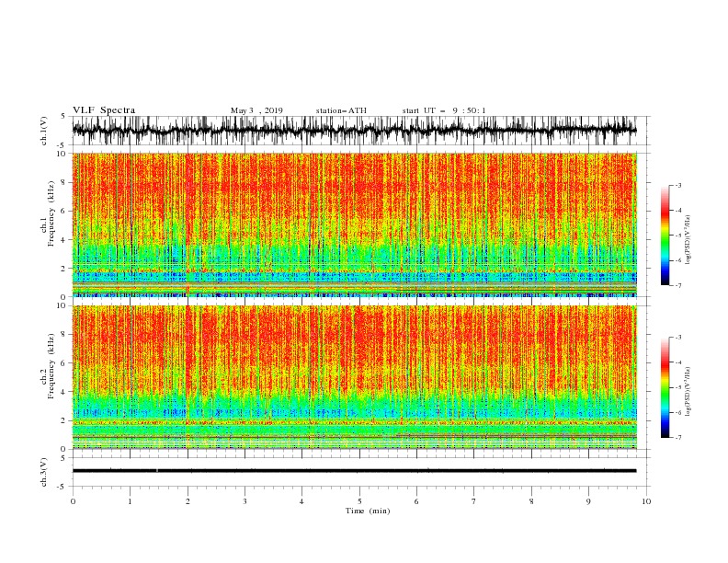This screenshot has width=728, height=563.
Task: Click the ch.1 "Frequency (kHz)" axis label
Action: [51, 213]
